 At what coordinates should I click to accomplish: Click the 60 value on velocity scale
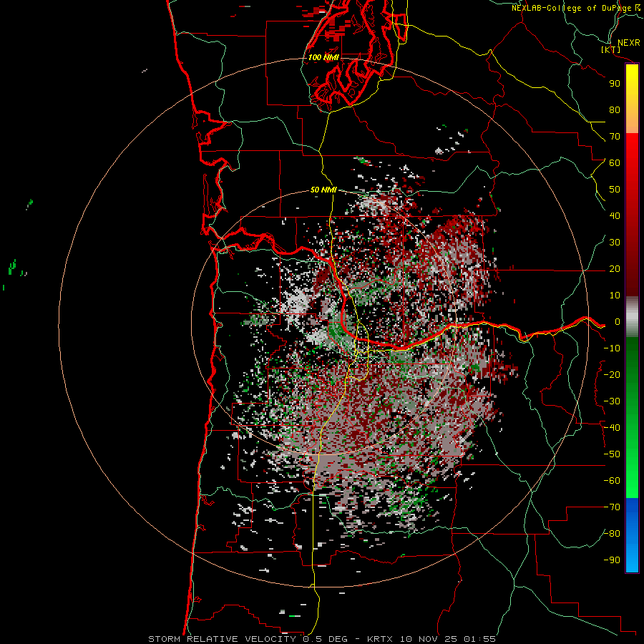(x=615, y=163)
